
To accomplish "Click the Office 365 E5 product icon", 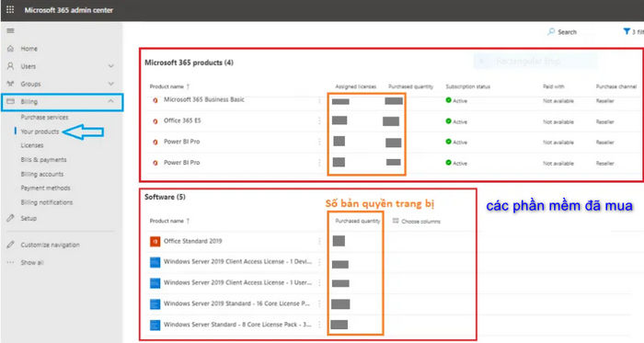I will 155,121.
